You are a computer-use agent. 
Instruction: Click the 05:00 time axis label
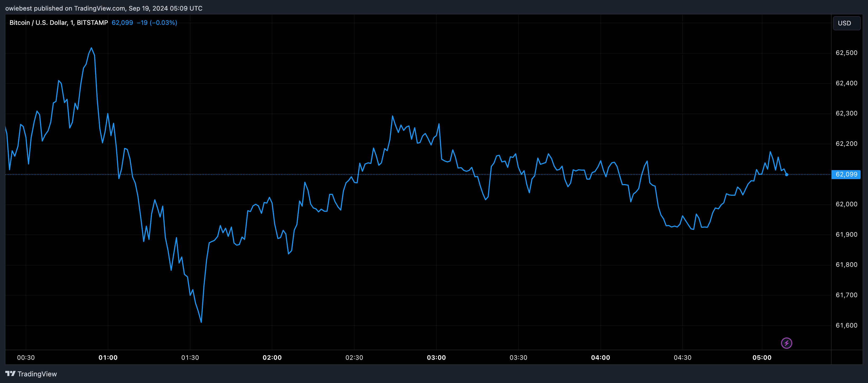[x=762, y=358]
